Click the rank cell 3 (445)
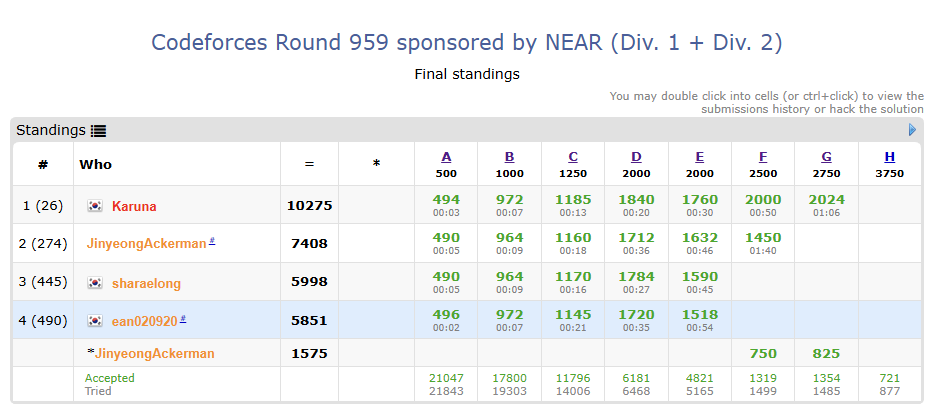The height and width of the screenshot is (410, 934). 43,282
